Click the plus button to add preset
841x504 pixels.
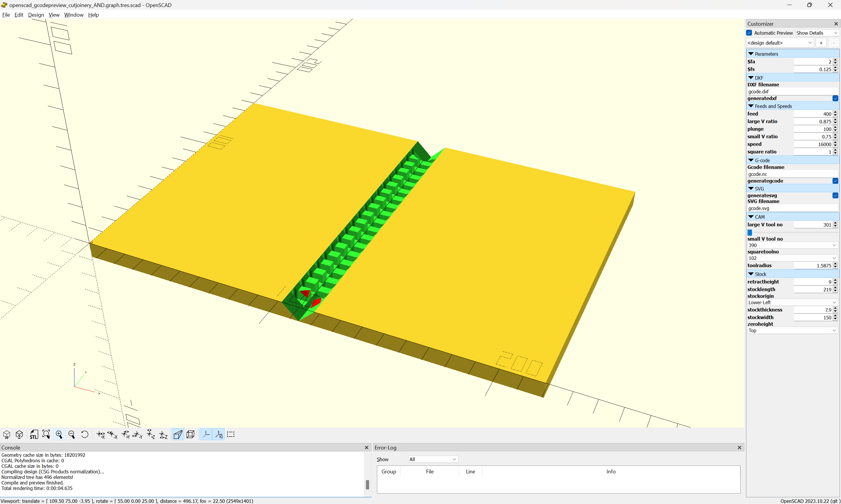point(821,43)
